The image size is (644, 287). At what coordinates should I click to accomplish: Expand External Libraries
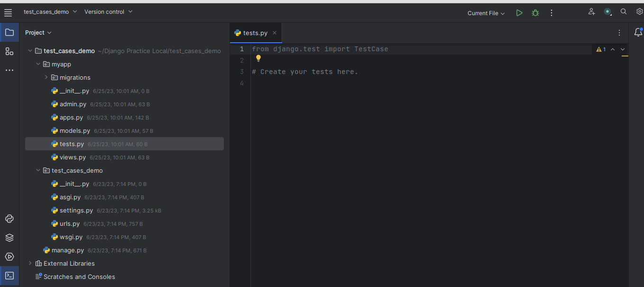pyautogui.click(x=30, y=263)
